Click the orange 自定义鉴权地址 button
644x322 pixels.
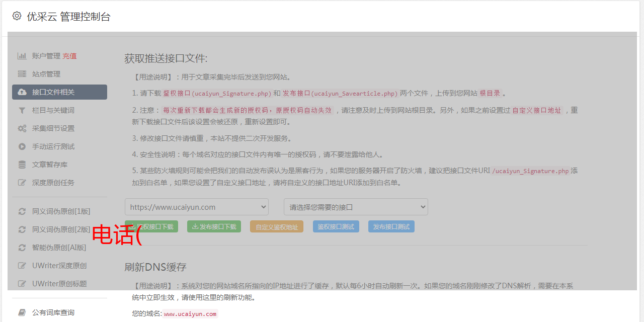[277, 226]
